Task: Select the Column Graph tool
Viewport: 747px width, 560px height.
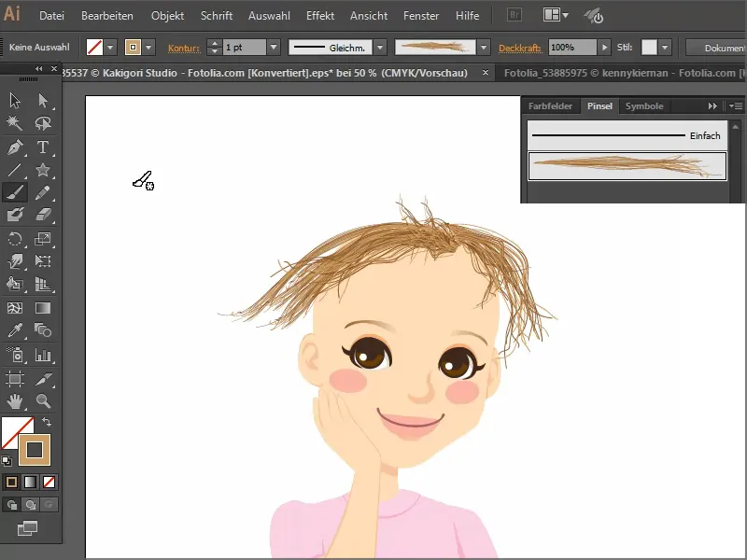Action: [x=43, y=355]
